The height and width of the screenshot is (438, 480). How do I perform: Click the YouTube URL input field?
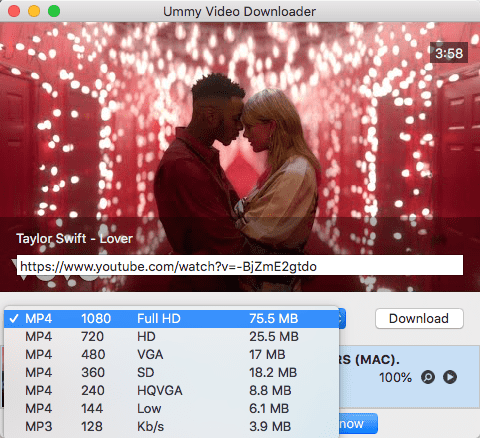240,266
